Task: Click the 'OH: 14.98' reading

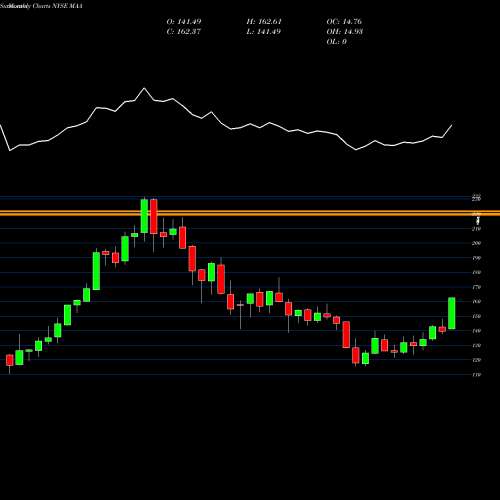Action: pos(345,31)
